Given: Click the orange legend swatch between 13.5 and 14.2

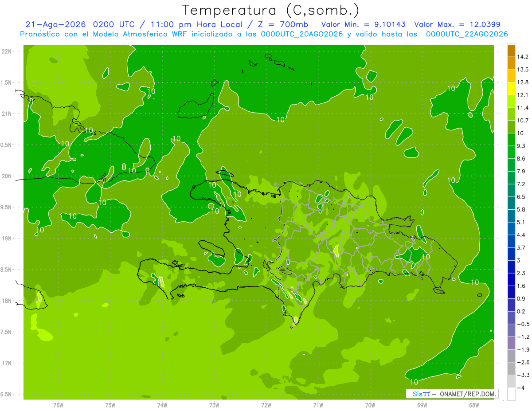Looking at the screenshot, I should point(511,63).
